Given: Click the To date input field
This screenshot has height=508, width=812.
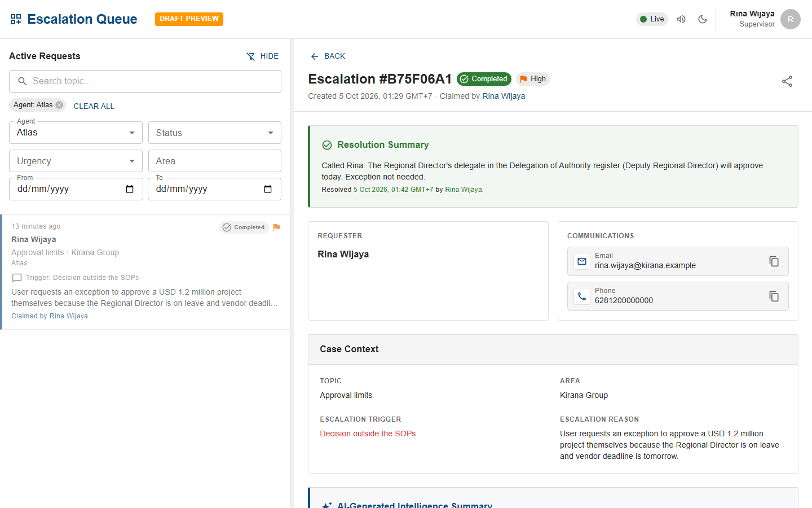Looking at the screenshot, I should tap(214, 189).
